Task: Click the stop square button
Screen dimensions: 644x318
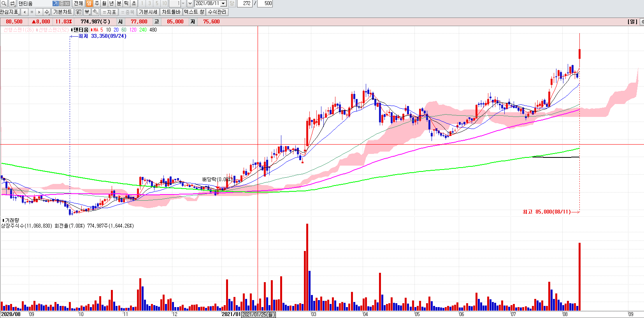Action: (x=32, y=12)
